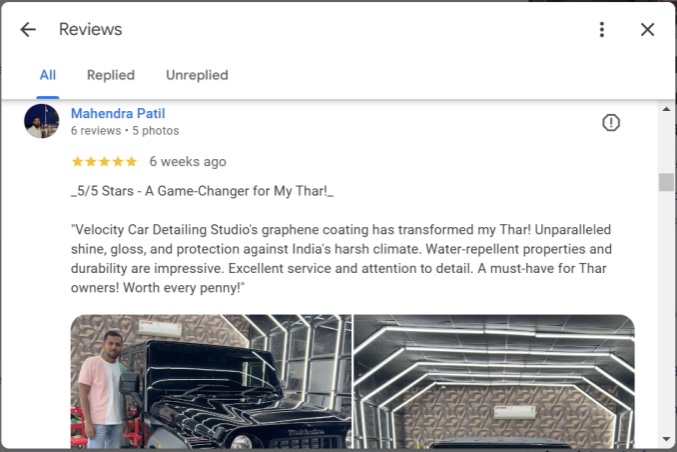
Task: Open the photo of lit studio ceiling
Action: click(494, 381)
